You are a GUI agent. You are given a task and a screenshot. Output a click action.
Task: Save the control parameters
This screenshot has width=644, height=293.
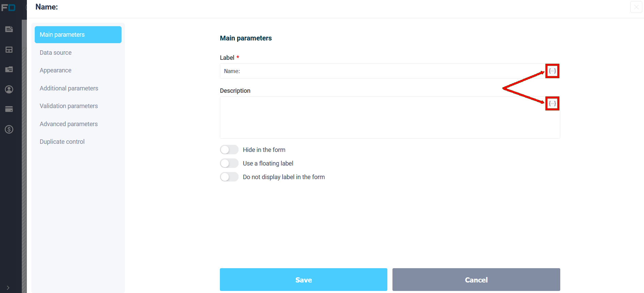304,280
